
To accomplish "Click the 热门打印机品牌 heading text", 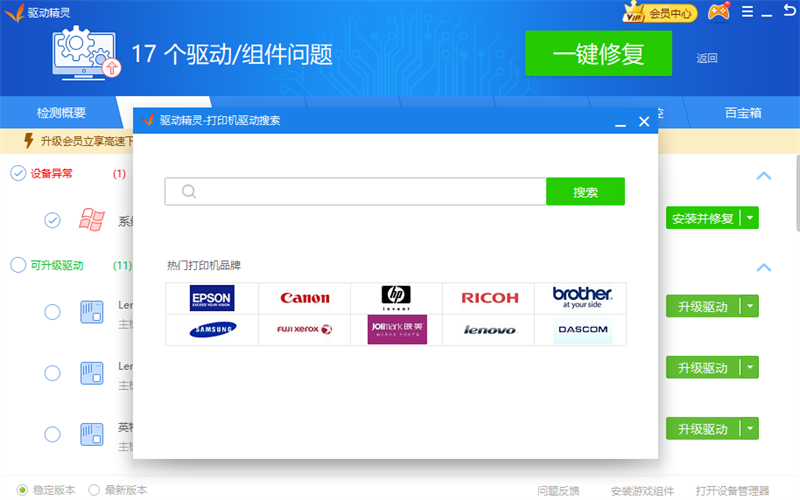I will click(x=204, y=265).
